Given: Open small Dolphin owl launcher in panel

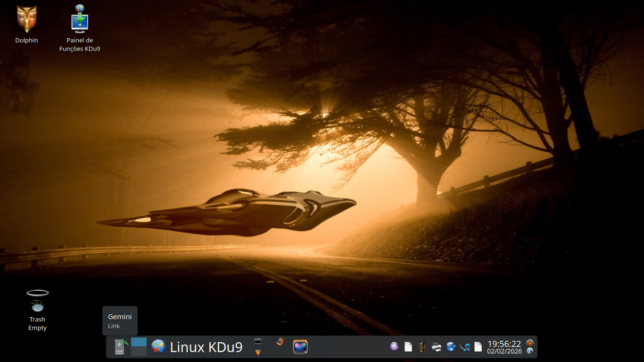Looking at the screenshot, I should (258, 353).
